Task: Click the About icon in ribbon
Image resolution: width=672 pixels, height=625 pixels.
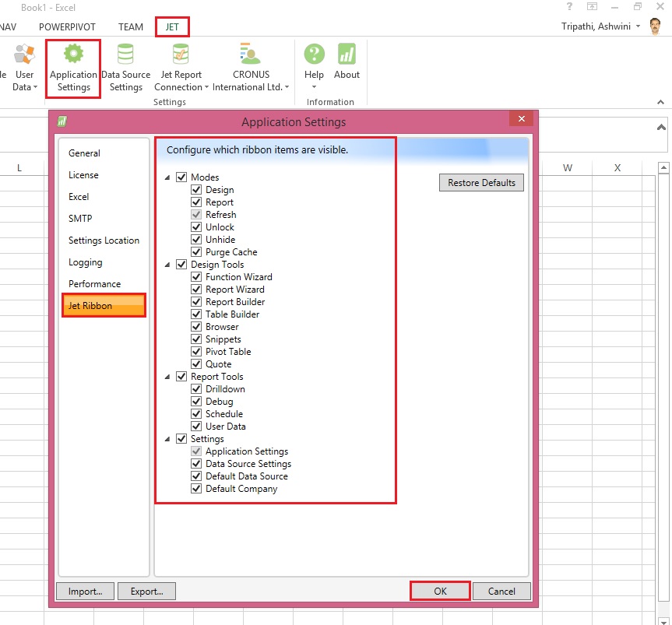Action: (347, 54)
